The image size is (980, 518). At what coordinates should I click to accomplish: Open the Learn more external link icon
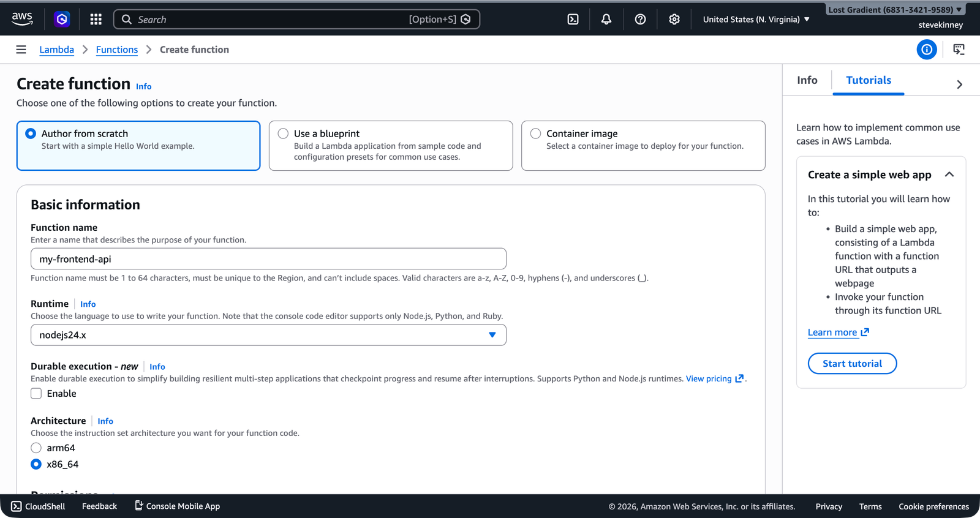click(x=865, y=332)
